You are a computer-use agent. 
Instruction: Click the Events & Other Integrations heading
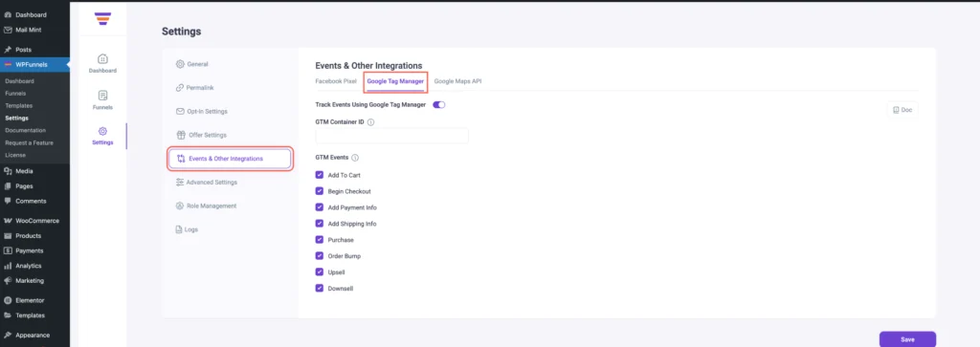click(x=368, y=66)
